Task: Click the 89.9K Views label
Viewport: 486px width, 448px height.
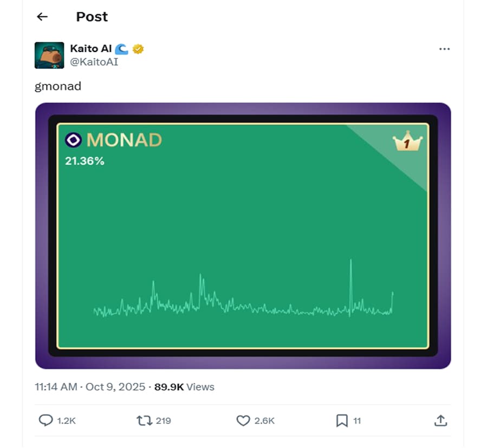Action: click(x=184, y=387)
